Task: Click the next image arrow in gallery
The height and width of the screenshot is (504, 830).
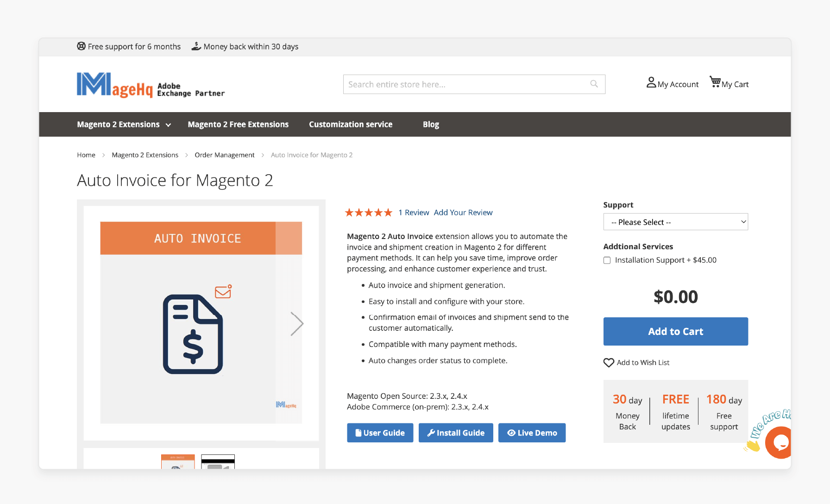Action: pos(296,324)
